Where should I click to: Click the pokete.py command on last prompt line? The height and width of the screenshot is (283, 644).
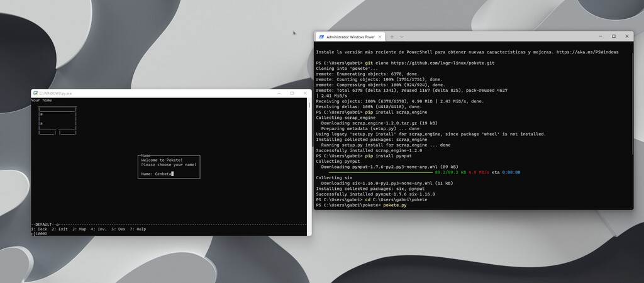pyautogui.click(x=394, y=205)
